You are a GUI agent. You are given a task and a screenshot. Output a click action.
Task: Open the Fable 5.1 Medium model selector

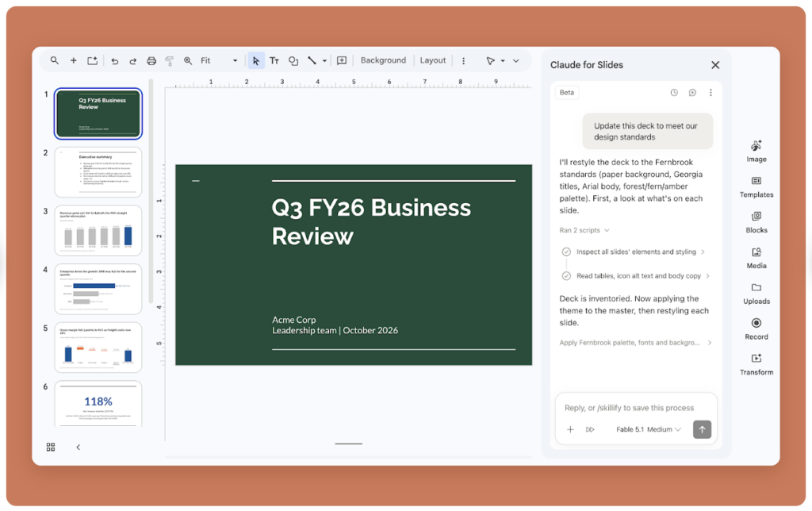pyautogui.click(x=649, y=429)
